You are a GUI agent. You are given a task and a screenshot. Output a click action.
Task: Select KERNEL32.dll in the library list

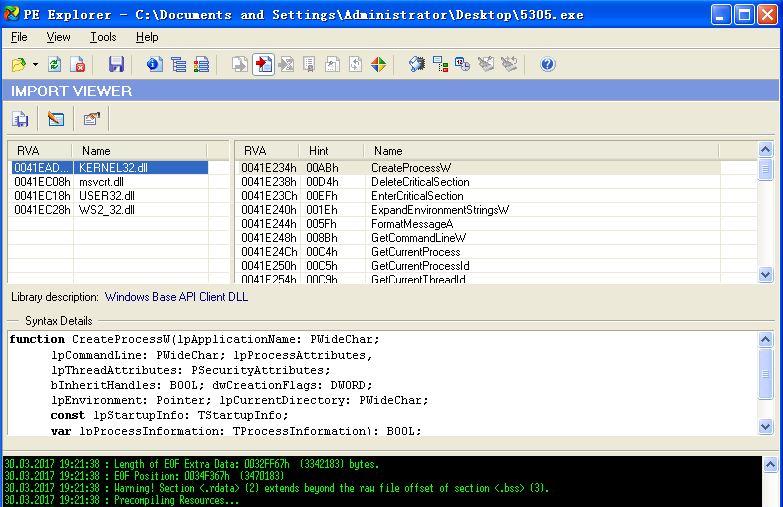110,168
